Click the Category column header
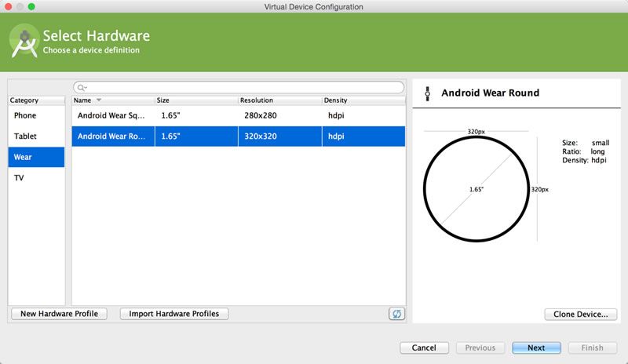 pos(36,100)
